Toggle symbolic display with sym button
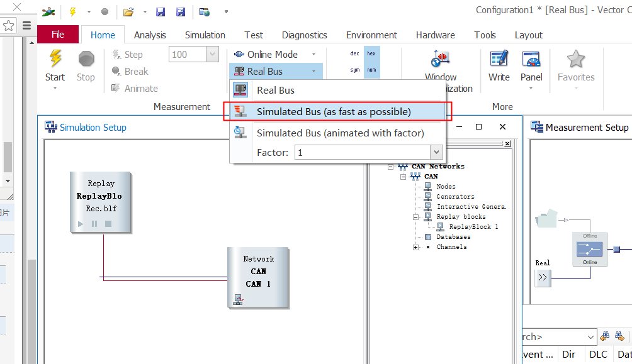 point(354,70)
